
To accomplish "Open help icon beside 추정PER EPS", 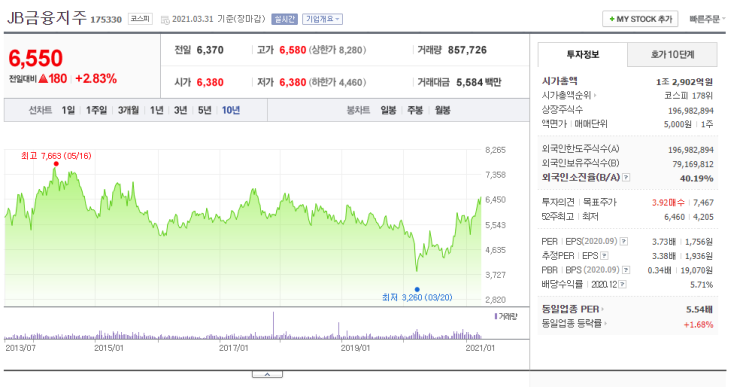I will point(604,256).
